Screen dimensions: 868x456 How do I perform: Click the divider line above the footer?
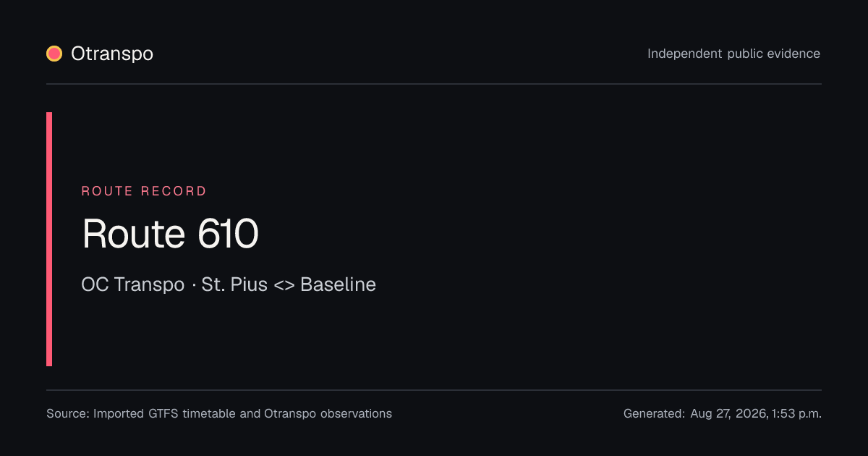click(434, 390)
